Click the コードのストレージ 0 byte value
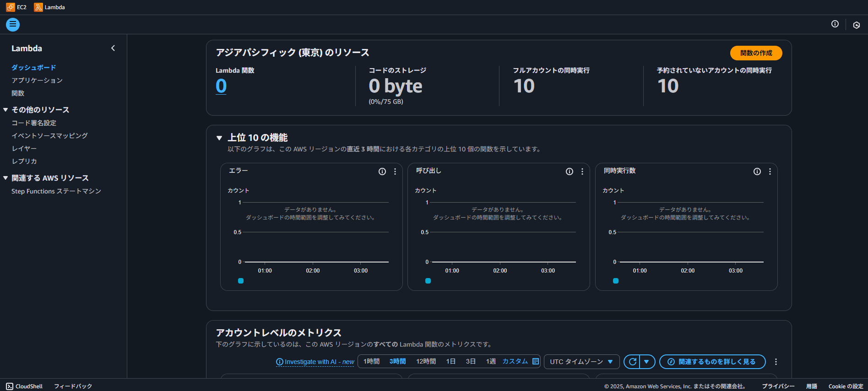This screenshot has width=868, height=391. pyautogui.click(x=396, y=86)
